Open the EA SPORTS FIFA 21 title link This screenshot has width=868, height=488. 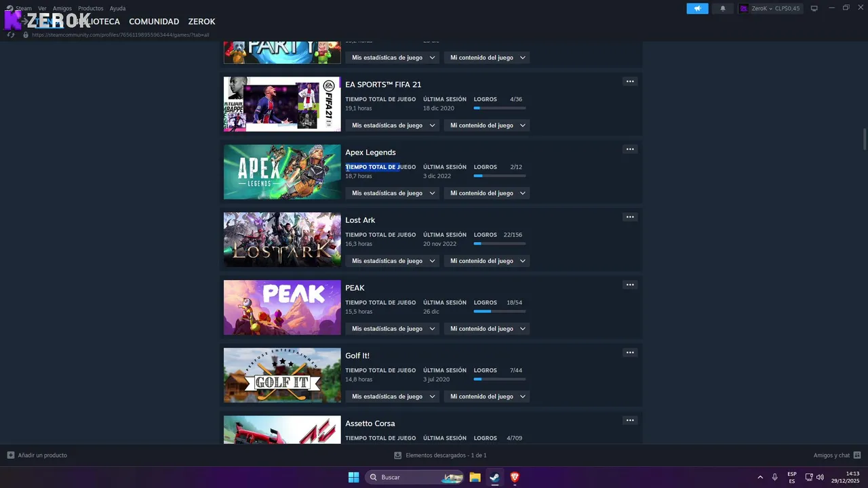coord(383,85)
